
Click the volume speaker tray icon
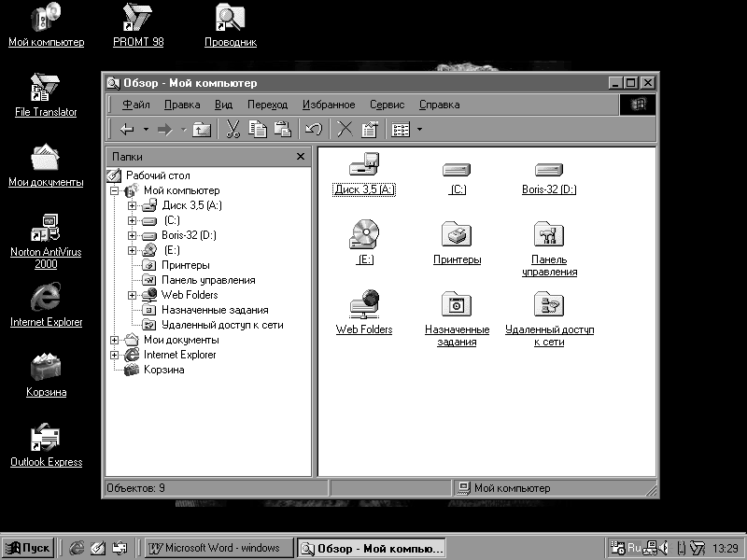tap(663, 548)
